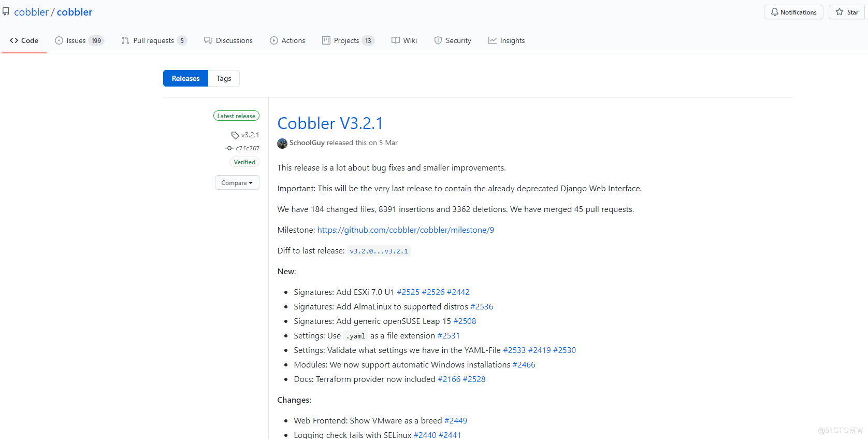The height and width of the screenshot is (439, 868).
Task: Open pull request #2526
Action: point(433,292)
